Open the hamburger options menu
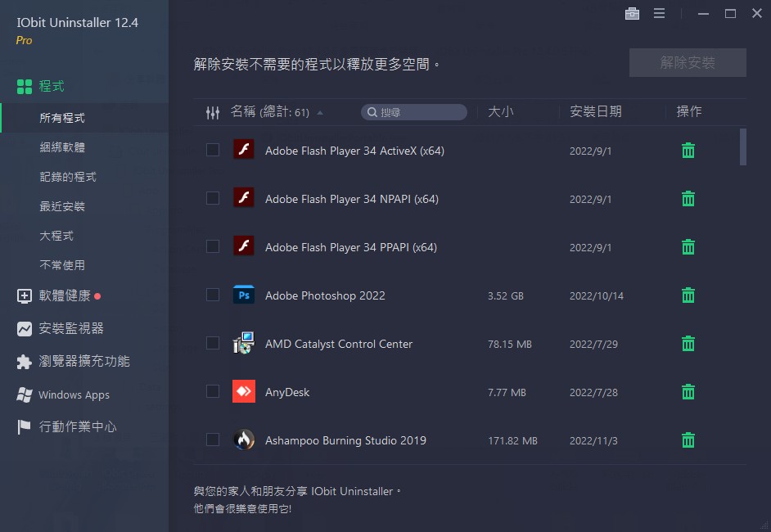The width and height of the screenshot is (771, 532). tap(659, 14)
